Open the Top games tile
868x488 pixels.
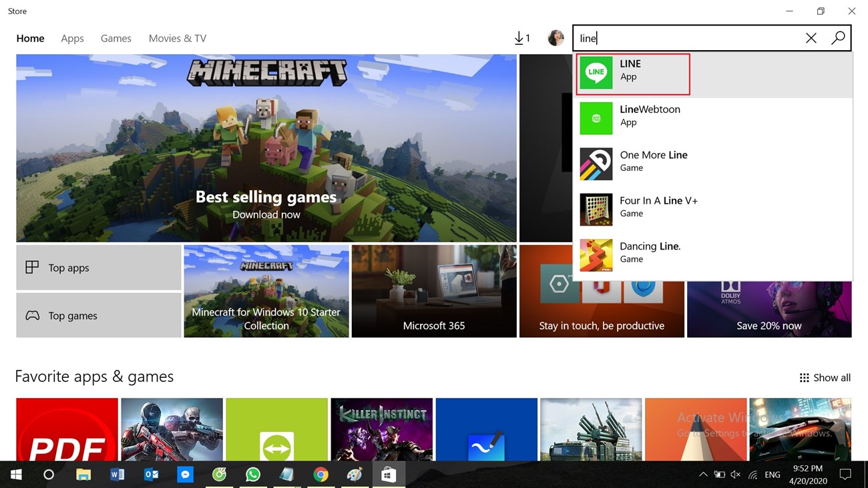coord(99,315)
